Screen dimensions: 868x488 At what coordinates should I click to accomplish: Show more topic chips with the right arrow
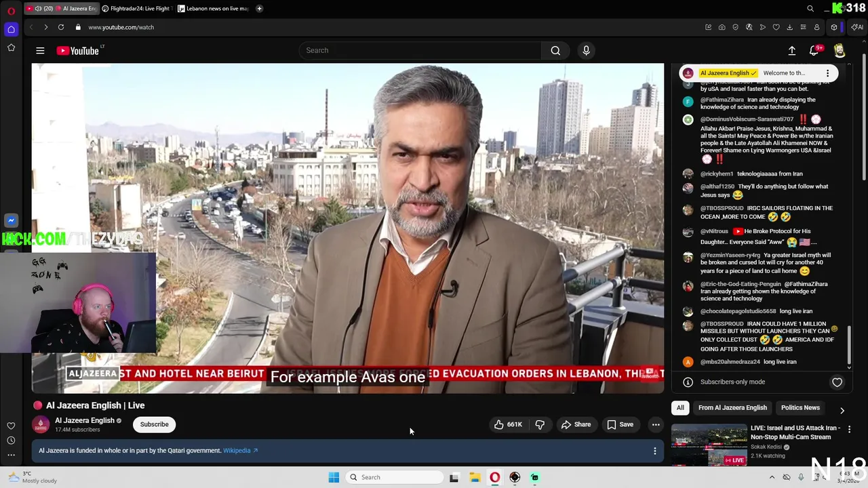point(842,410)
